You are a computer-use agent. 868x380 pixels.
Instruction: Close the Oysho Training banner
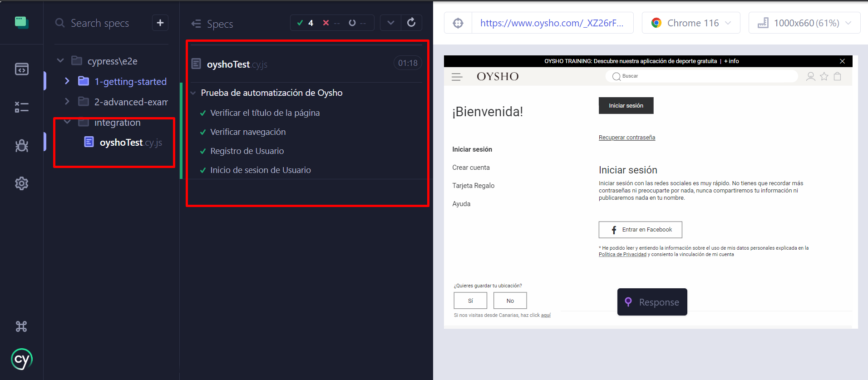point(842,61)
